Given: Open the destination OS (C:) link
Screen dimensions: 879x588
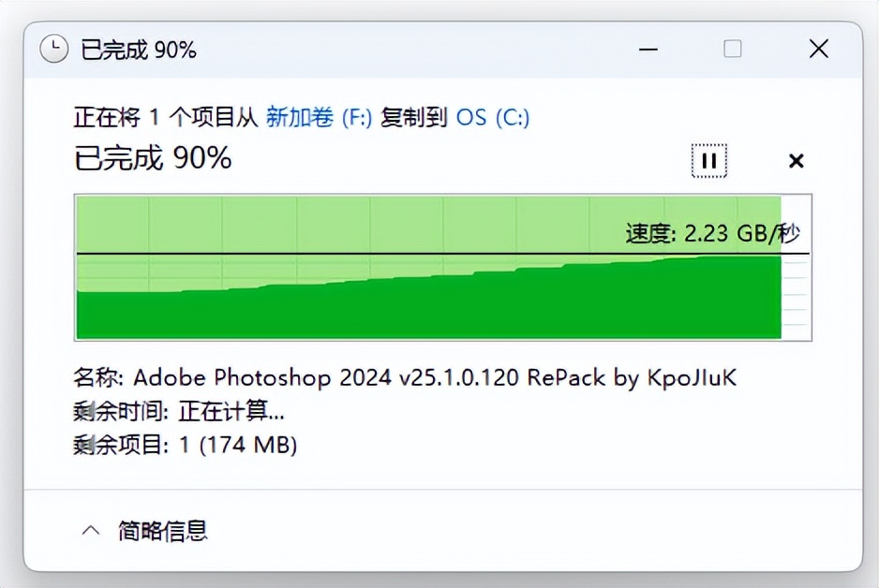Looking at the screenshot, I should coord(493,117).
